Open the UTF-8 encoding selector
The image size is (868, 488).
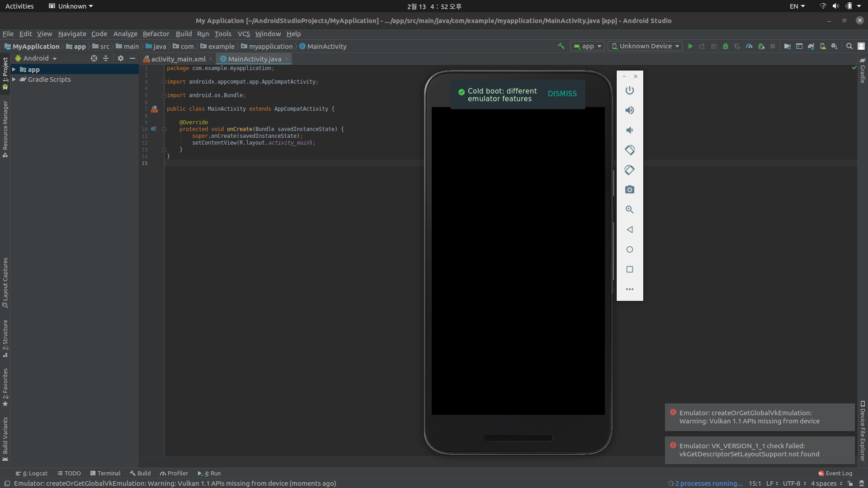coord(794,483)
